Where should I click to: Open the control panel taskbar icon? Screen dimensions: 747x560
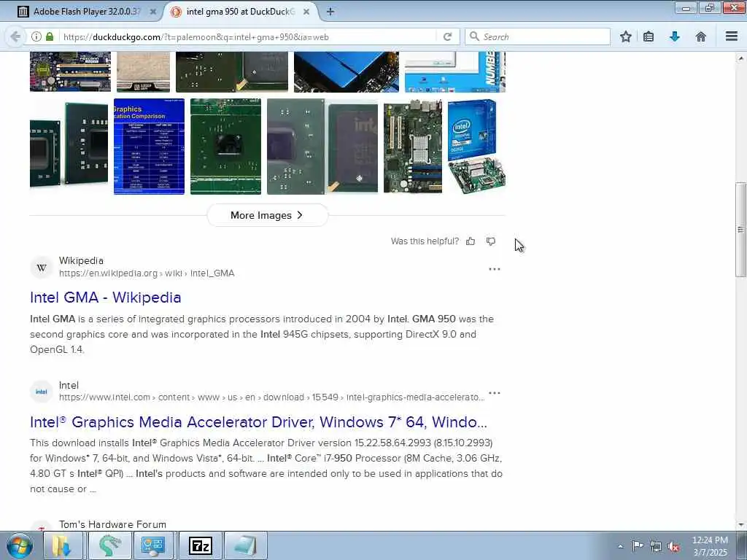coord(153,545)
